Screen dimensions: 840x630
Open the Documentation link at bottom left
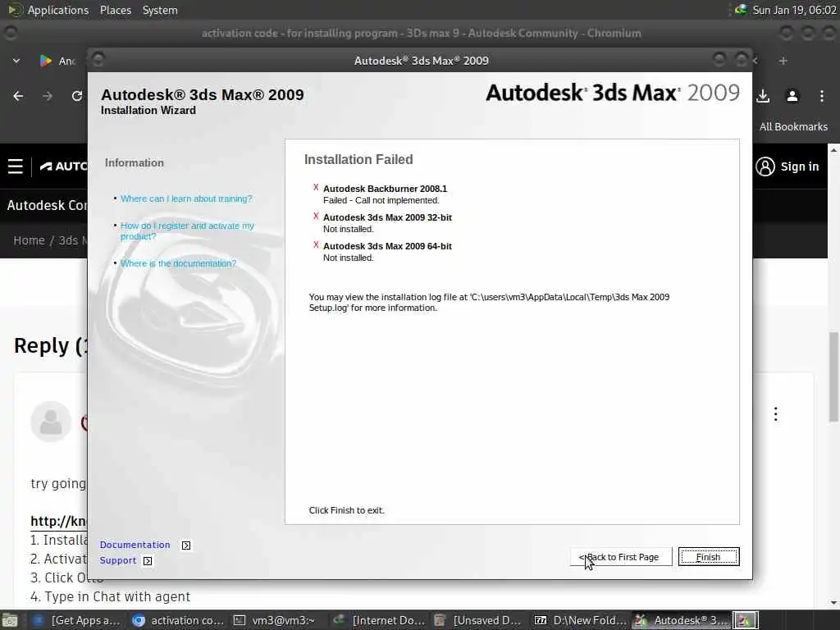[x=135, y=545]
